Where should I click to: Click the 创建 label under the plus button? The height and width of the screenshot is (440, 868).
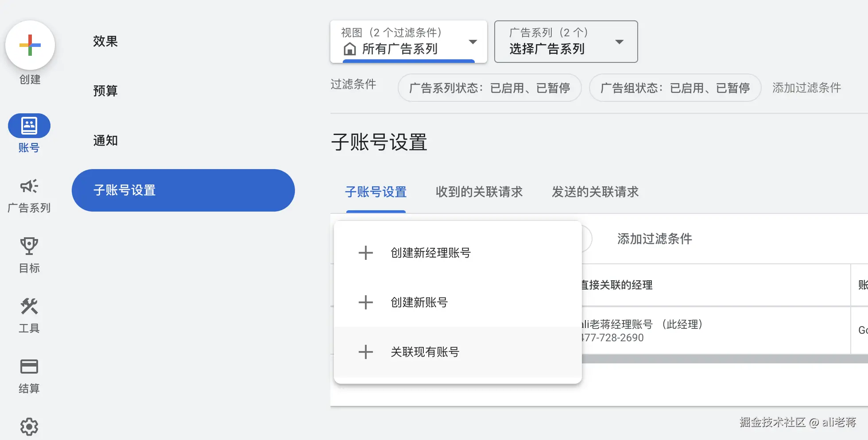[30, 79]
